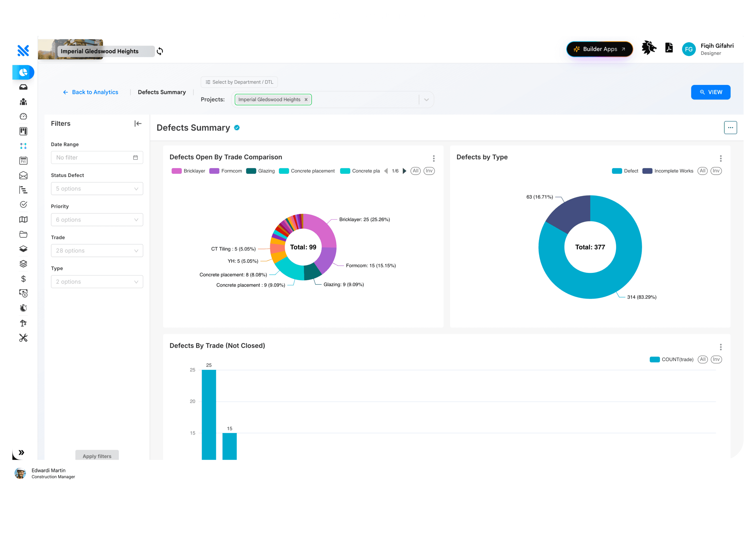Open Status Defect dropdown with 5 options
This screenshot has height=534, width=756.
[97, 189]
